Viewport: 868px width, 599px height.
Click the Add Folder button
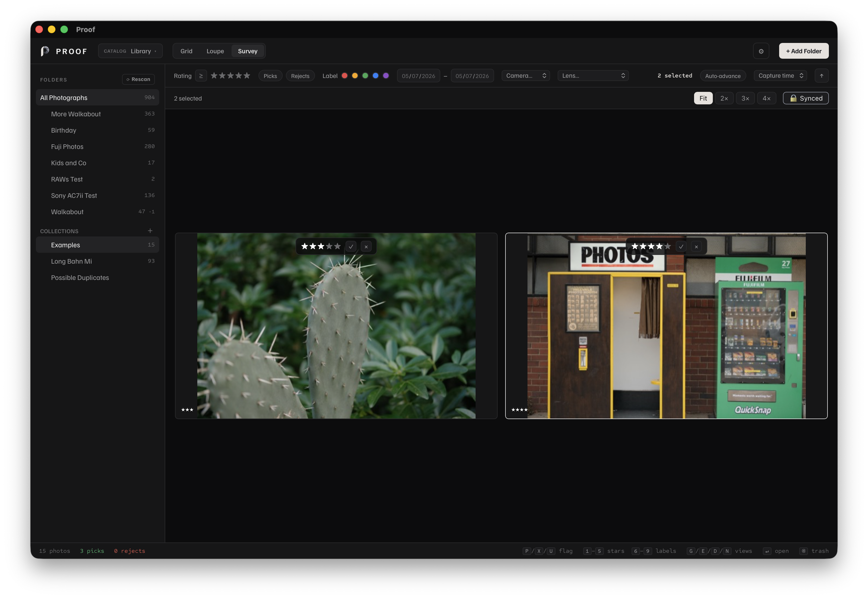click(803, 51)
